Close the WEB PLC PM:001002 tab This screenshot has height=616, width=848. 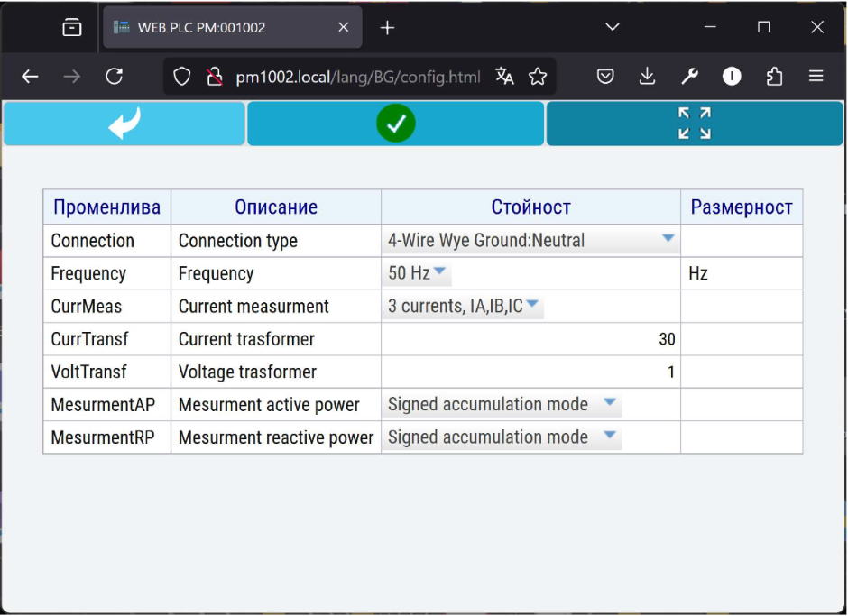tap(344, 28)
